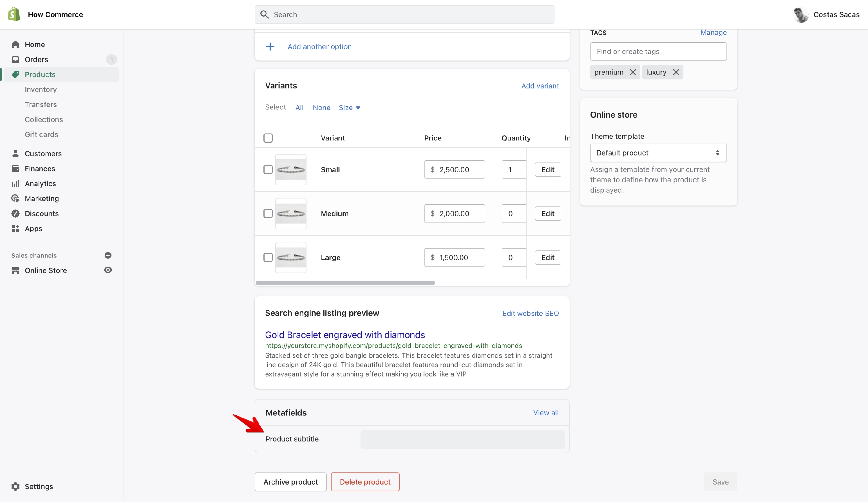
Task: Open the Large variant bracelet thumbnail
Action: pos(291,257)
